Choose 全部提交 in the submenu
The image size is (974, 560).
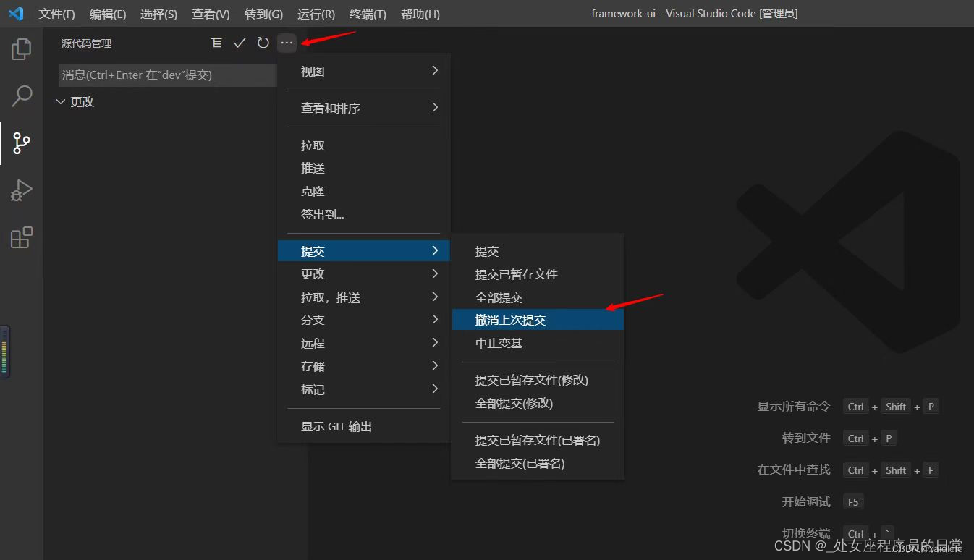tap(538, 297)
